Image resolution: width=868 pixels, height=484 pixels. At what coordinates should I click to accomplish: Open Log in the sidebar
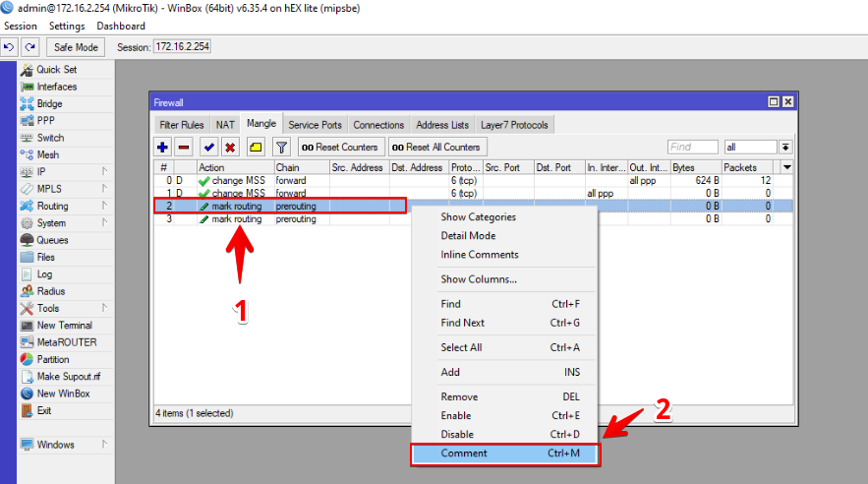pyautogui.click(x=44, y=274)
